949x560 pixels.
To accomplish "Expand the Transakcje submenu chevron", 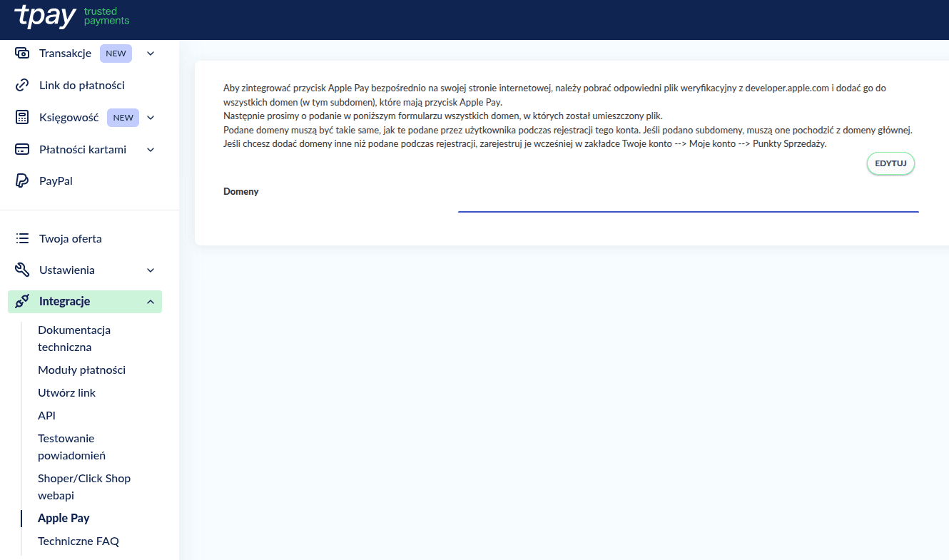I will tap(151, 54).
